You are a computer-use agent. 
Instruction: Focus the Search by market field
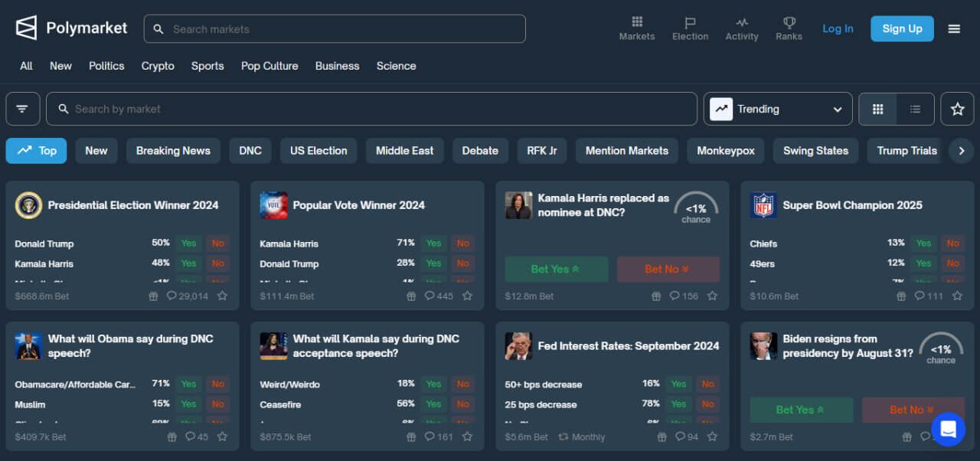(371, 109)
